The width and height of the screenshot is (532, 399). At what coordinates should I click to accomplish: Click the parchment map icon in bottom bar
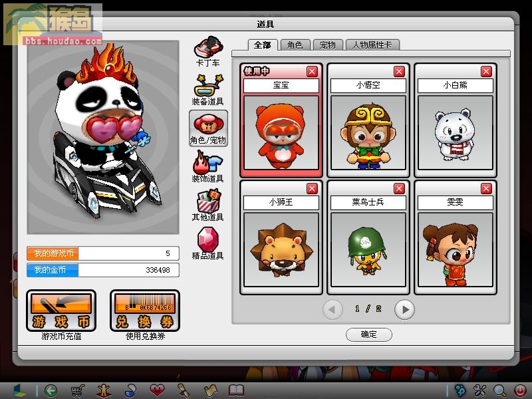(x=210, y=390)
